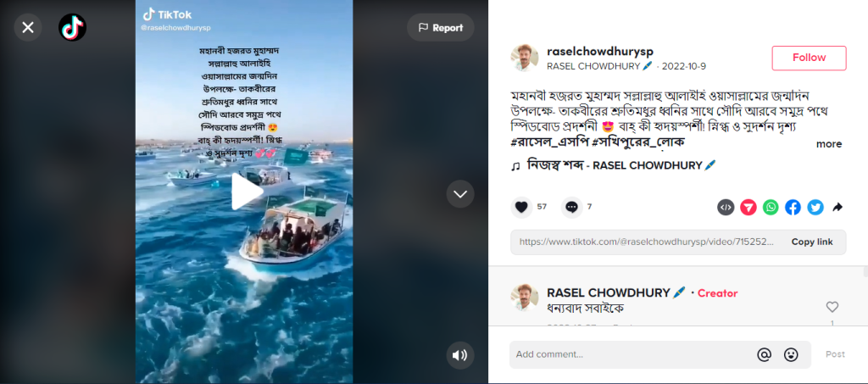This screenshot has height=384, width=868.
Task: Go to next video with down chevron
Action: (460, 193)
